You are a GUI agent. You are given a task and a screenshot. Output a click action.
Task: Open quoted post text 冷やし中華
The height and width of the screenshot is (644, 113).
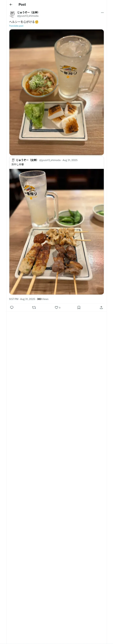click(18, 165)
